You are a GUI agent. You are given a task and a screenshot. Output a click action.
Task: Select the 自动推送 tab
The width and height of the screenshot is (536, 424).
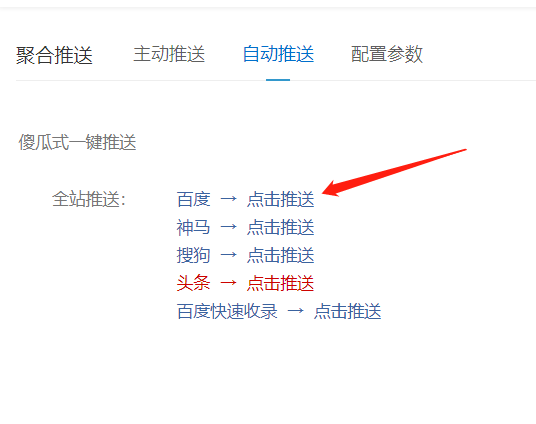(278, 54)
